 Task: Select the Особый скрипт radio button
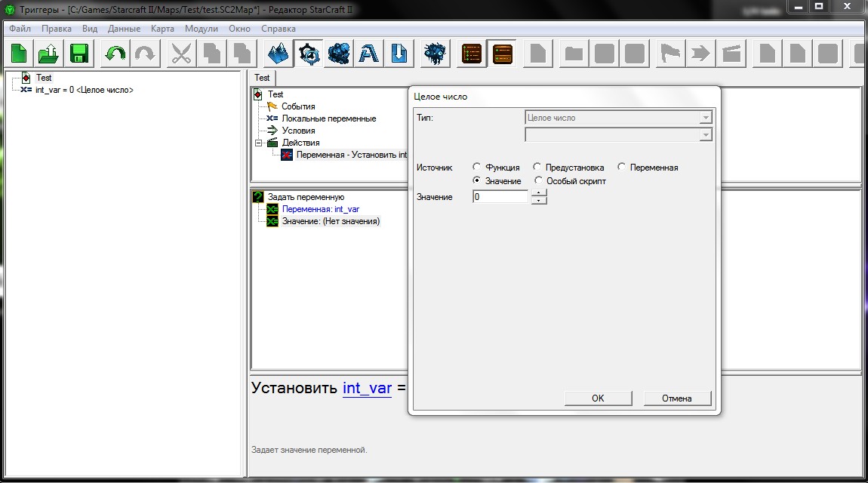pyautogui.click(x=538, y=180)
